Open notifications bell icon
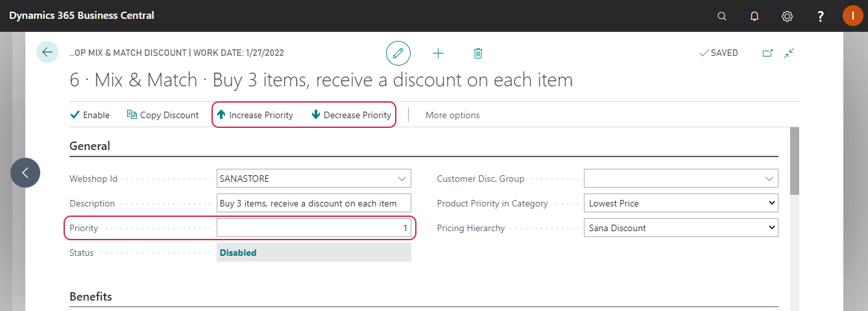This screenshot has width=868, height=311. 754,16
